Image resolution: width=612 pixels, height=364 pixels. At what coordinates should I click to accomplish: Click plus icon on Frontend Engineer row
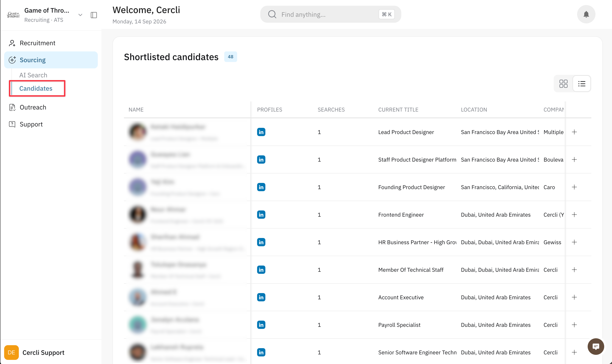click(574, 215)
